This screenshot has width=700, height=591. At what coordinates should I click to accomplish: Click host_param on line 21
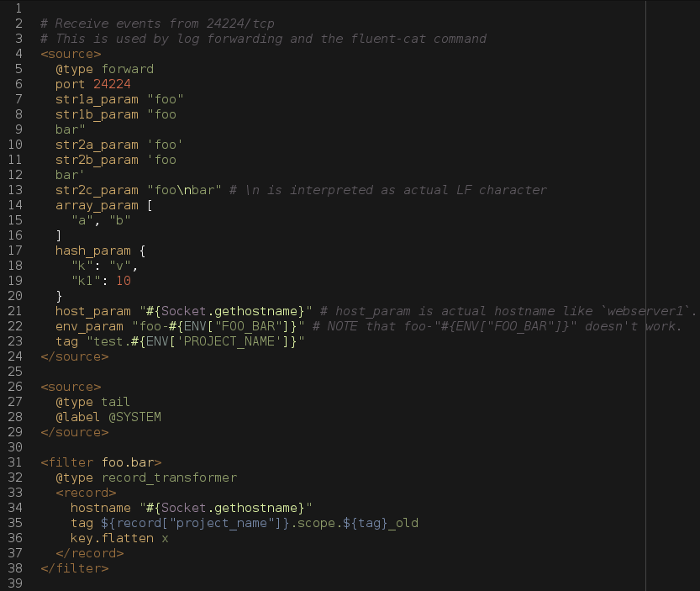tap(92, 311)
